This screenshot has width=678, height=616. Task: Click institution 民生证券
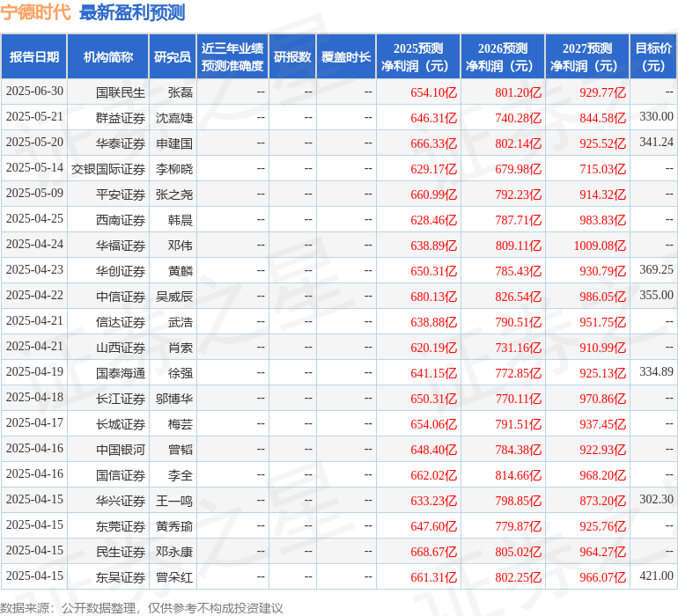pyautogui.click(x=121, y=552)
